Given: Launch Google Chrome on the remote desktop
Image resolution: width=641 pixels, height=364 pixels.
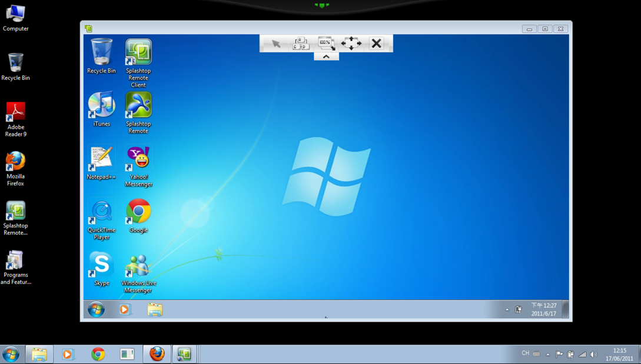Looking at the screenshot, I should [x=138, y=216].
